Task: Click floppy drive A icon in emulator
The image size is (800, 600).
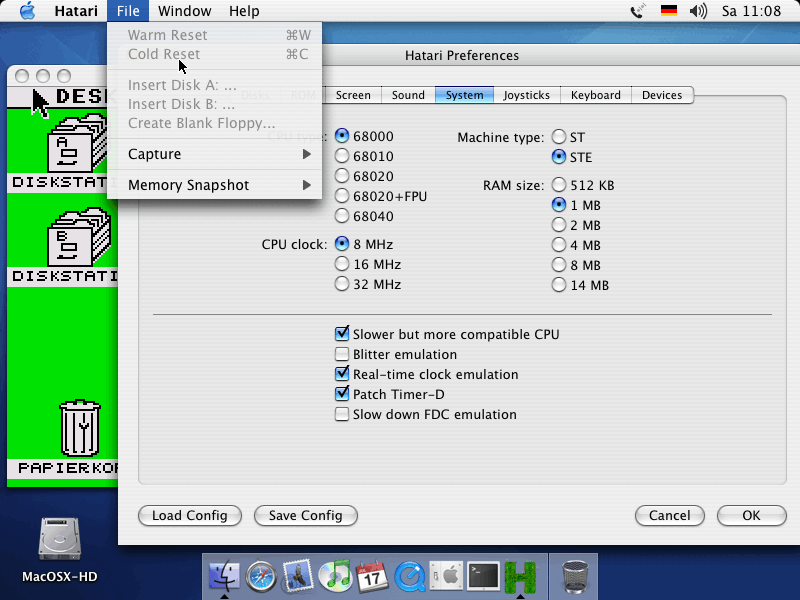Action: (x=77, y=143)
